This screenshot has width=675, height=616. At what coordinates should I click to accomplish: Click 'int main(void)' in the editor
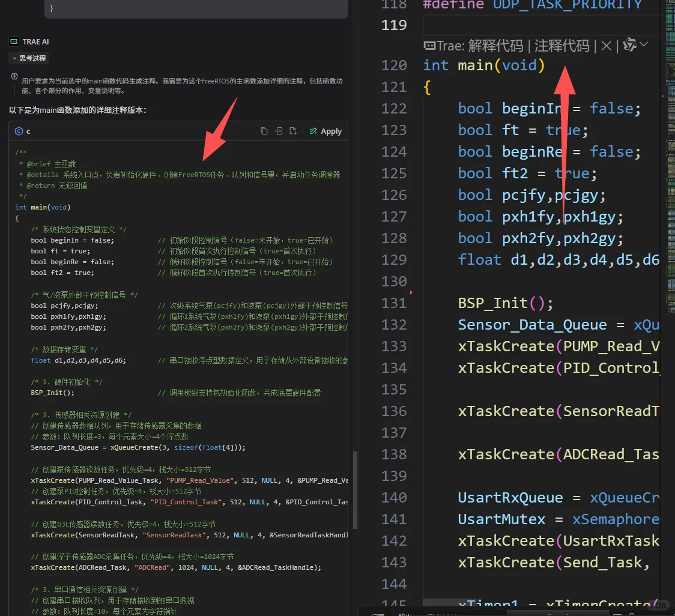484,65
